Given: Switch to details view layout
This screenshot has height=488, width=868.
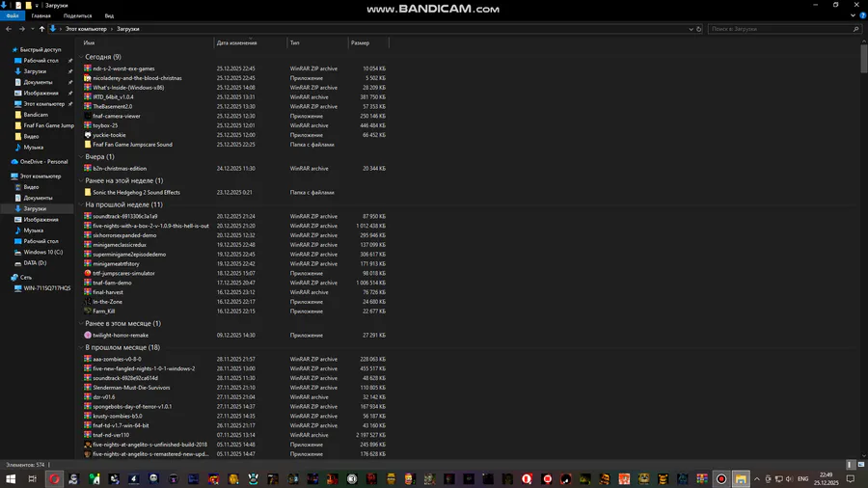Looking at the screenshot, I should pos(852,465).
